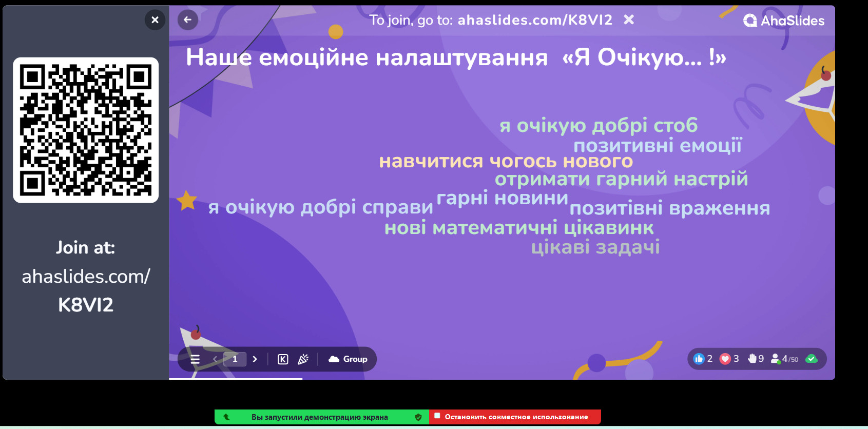Close the QR code join panel
Viewport: 868px width, 429px height.
[x=155, y=20]
